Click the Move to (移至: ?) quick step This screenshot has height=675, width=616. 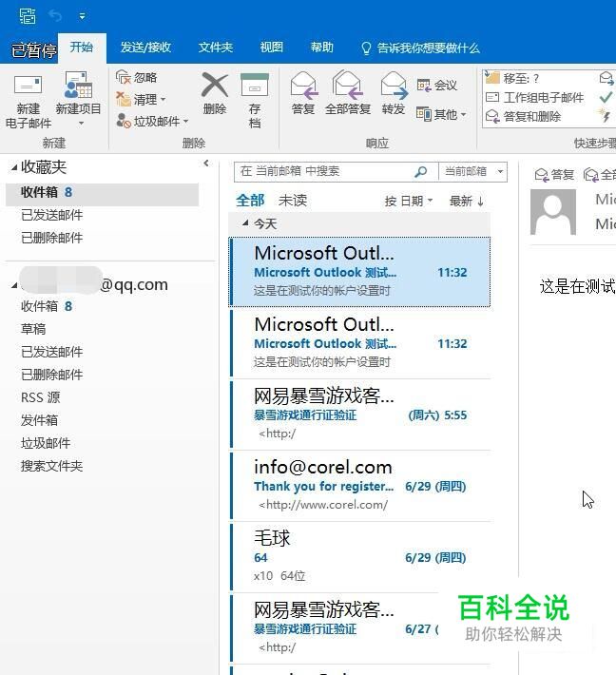511,78
